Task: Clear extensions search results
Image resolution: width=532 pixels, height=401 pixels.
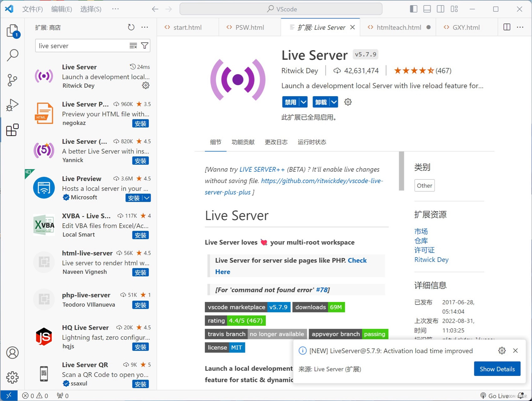Action: click(x=133, y=46)
